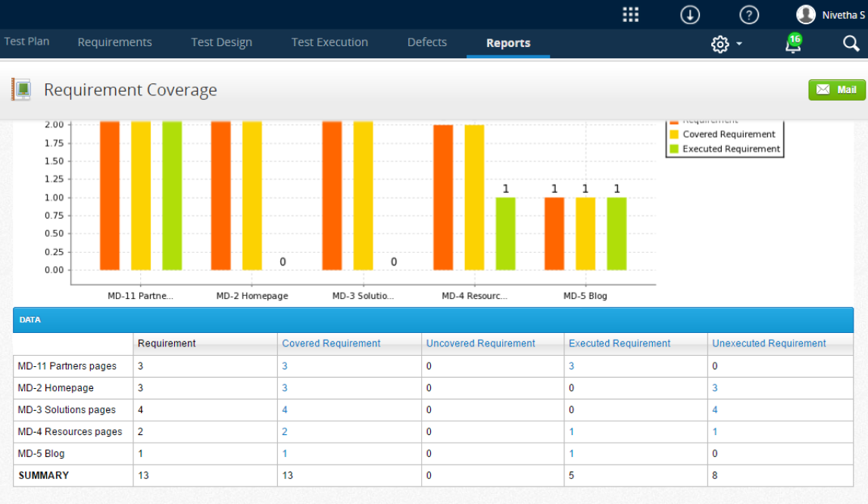Image resolution: width=868 pixels, height=504 pixels.
Task: Select the Test Design tab
Action: coord(221,42)
